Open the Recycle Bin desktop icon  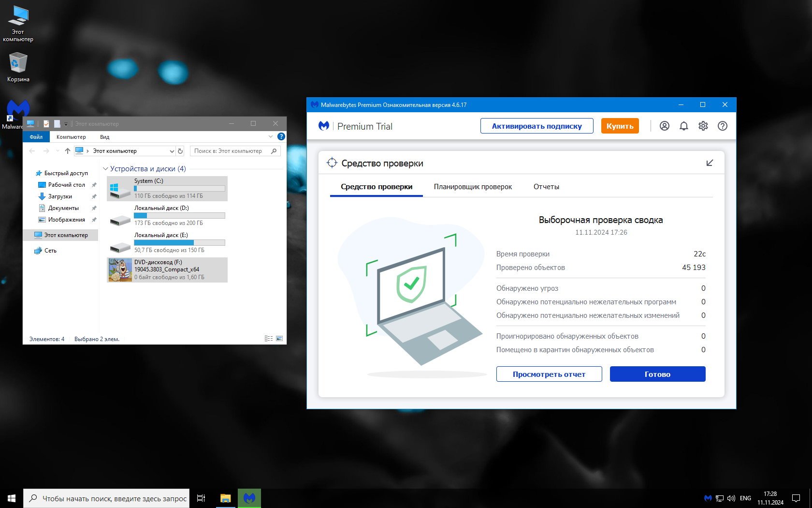18,67
